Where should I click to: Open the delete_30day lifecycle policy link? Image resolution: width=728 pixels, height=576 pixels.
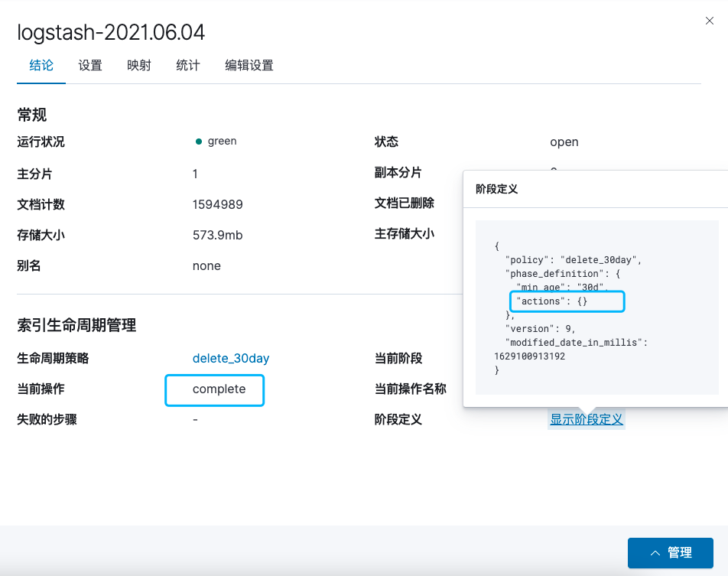coord(231,358)
